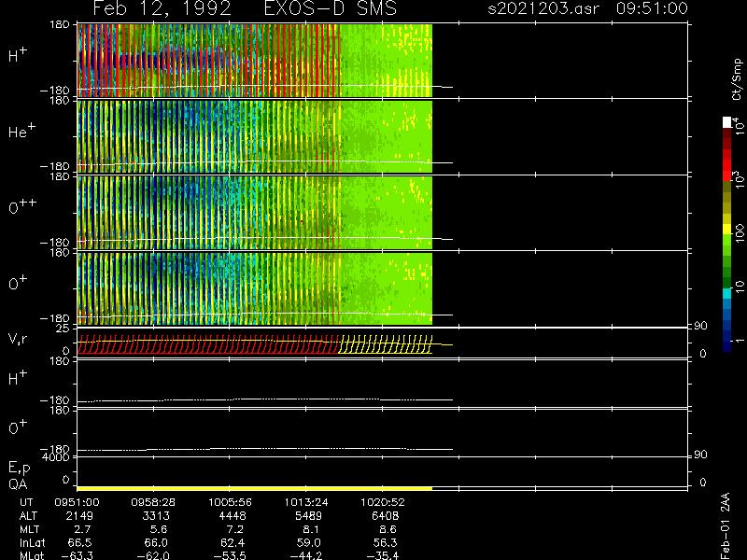
Task: Click altitude value "4448"
Action: point(233,516)
